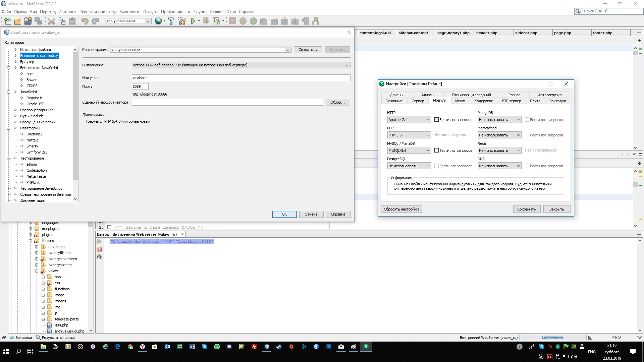The width and height of the screenshot is (644, 362).
Task: Collapse the 'Тестирование' category node
Action: 9,158
